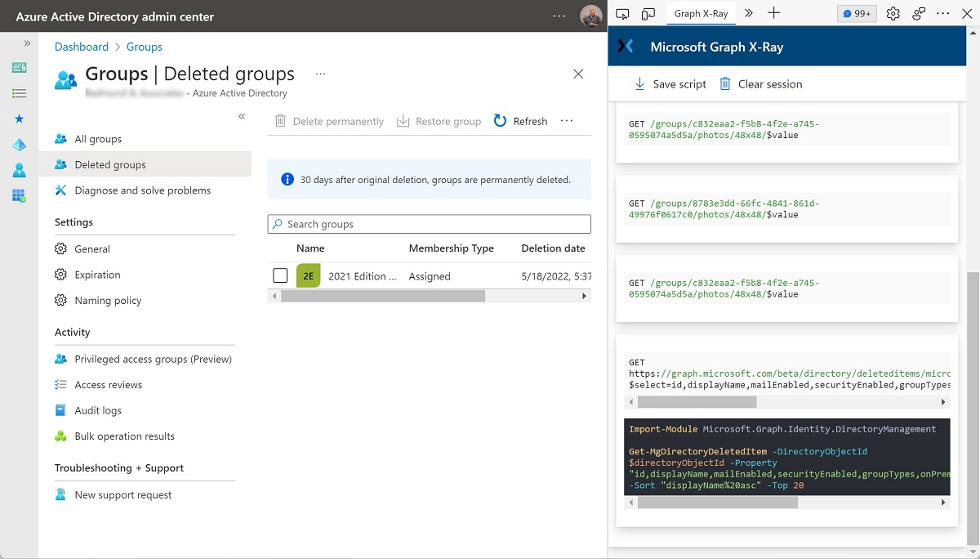980x559 pixels.
Task: Open the All services list icon
Action: coord(19,93)
